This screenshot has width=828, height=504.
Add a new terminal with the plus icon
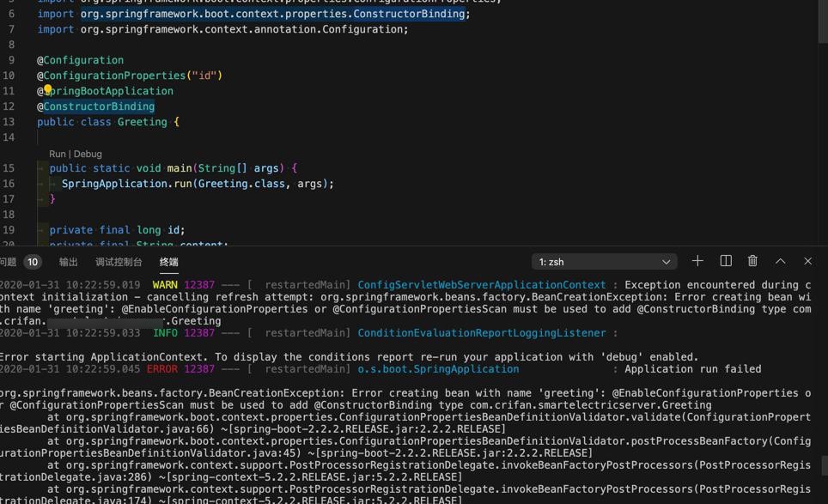[x=697, y=261]
